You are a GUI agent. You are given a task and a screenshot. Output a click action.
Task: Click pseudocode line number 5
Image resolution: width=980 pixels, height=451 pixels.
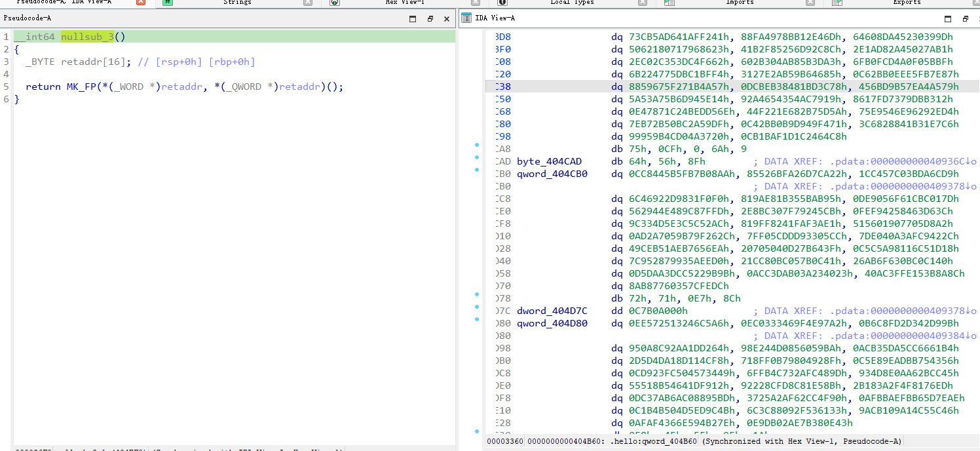point(6,87)
